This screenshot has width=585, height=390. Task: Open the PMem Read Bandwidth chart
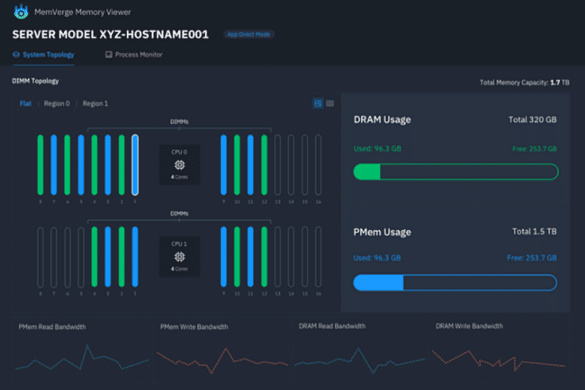click(82, 350)
